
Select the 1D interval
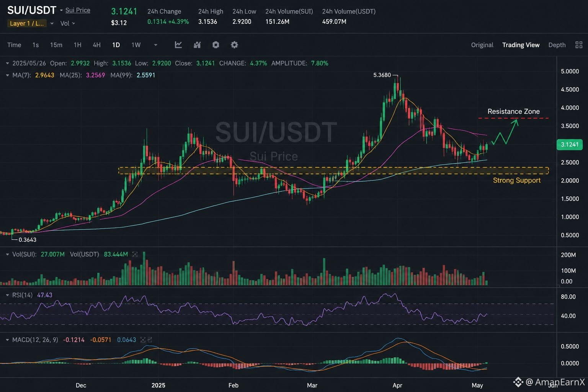click(116, 45)
